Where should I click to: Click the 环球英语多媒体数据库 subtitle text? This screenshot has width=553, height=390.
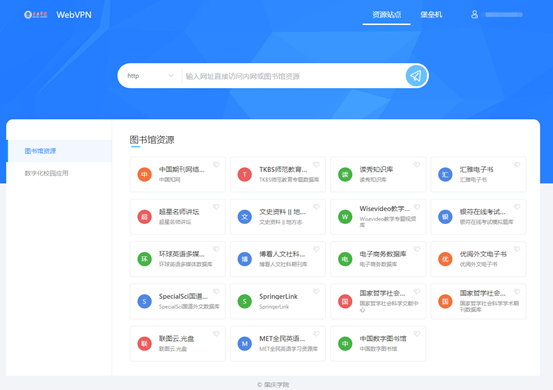coord(186,264)
